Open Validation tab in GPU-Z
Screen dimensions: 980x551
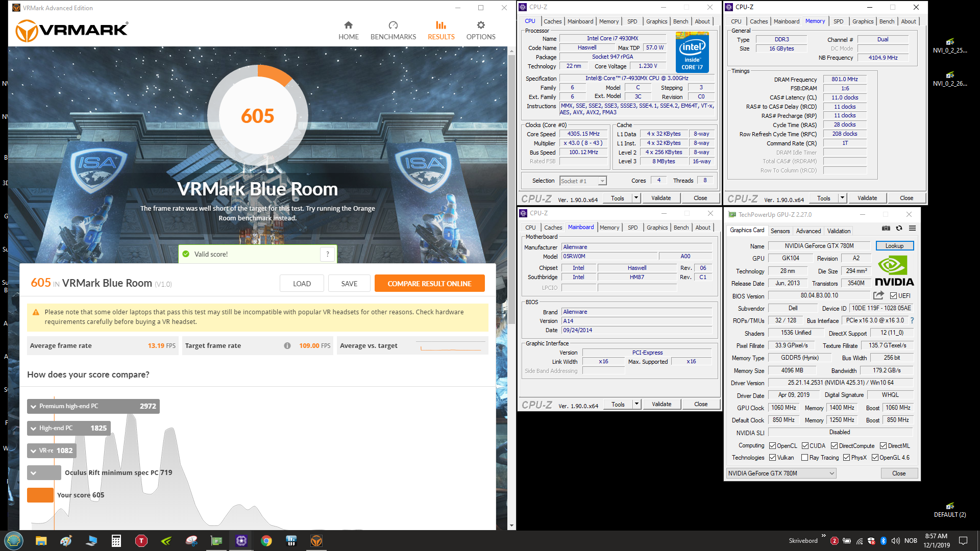coord(839,231)
